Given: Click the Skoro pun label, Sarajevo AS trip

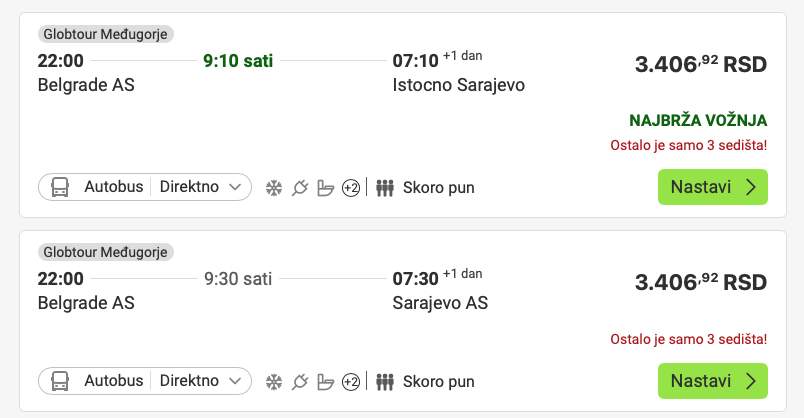Looking at the screenshot, I should pyautogui.click(x=438, y=381).
